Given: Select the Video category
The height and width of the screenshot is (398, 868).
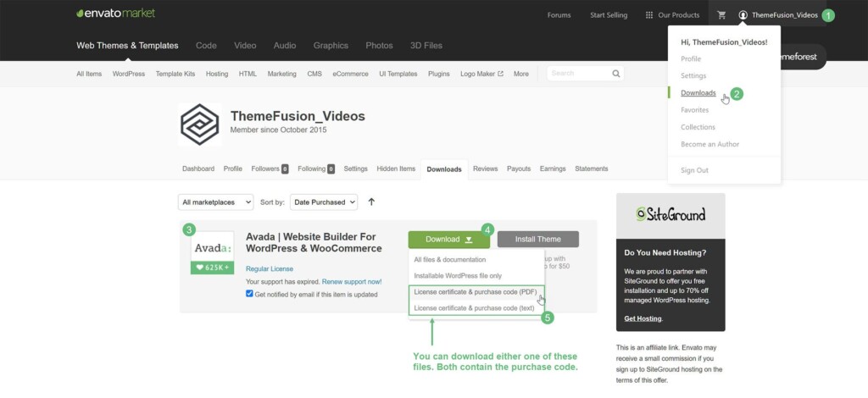Looking at the screenshot, I should tap(245, 46).
